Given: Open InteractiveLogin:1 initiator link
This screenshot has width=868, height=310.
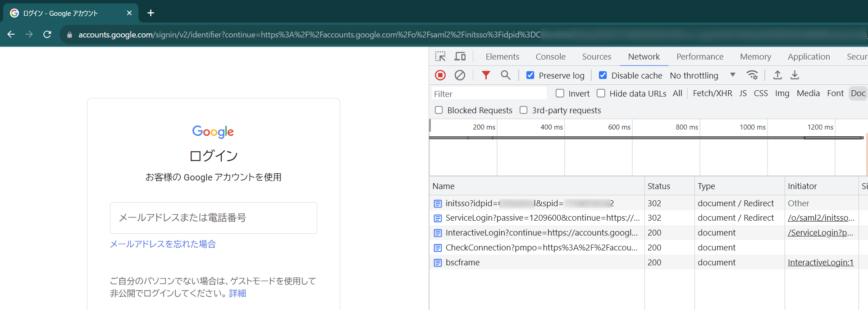Looking at the screenshot, I should click(820, 263).
